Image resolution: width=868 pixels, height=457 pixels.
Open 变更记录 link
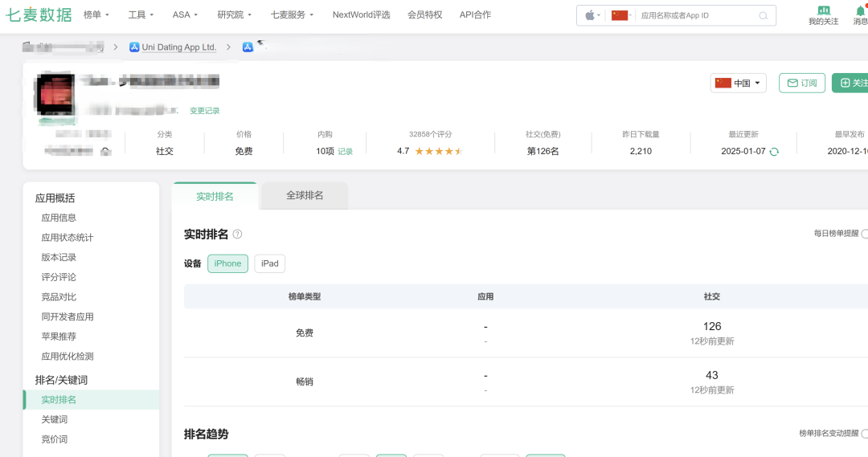(205, 111)
